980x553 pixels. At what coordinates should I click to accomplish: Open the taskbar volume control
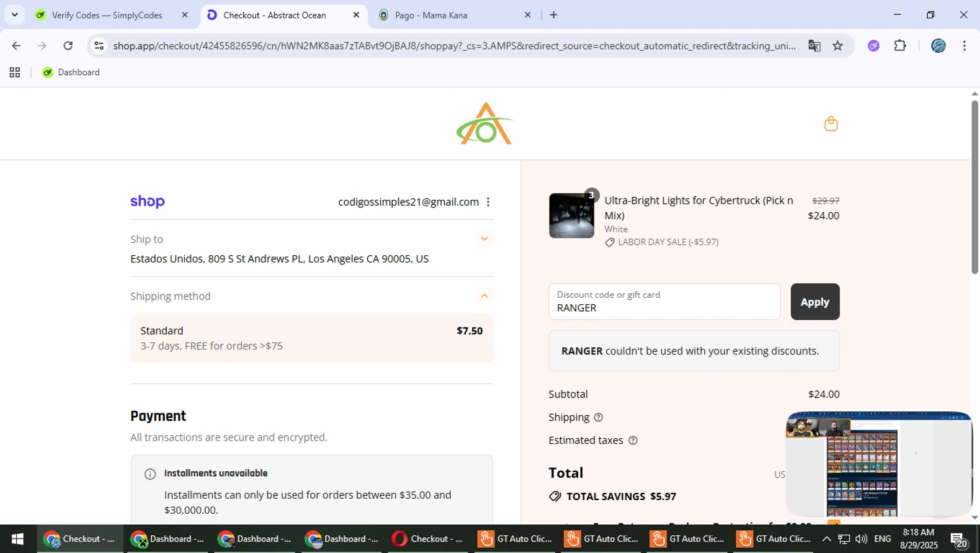point(861,539)
